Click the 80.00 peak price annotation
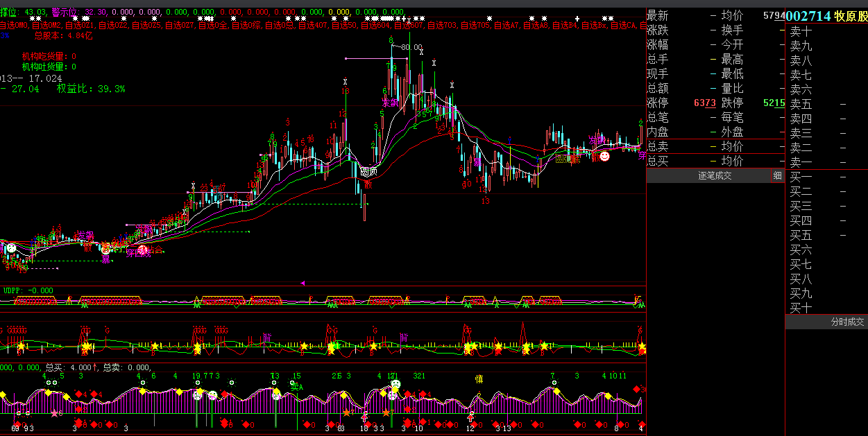Viewport: 868px width, 436px height. 411,47
